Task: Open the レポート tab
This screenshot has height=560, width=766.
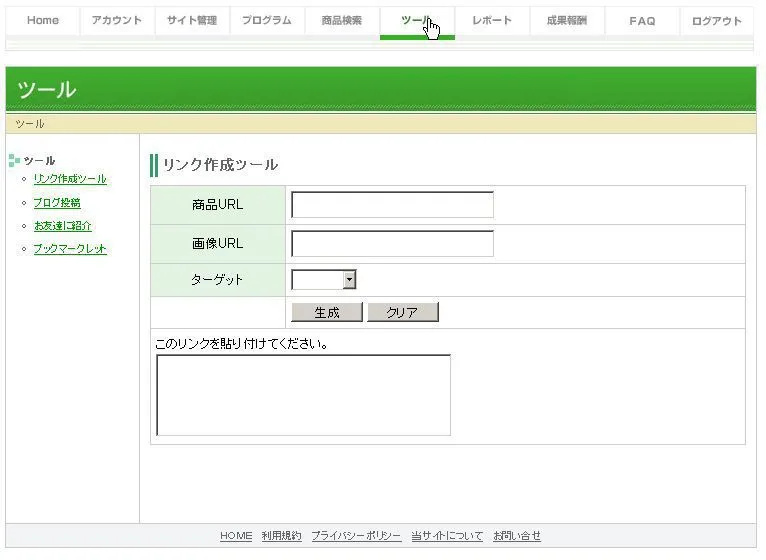Action: (492, 21)
